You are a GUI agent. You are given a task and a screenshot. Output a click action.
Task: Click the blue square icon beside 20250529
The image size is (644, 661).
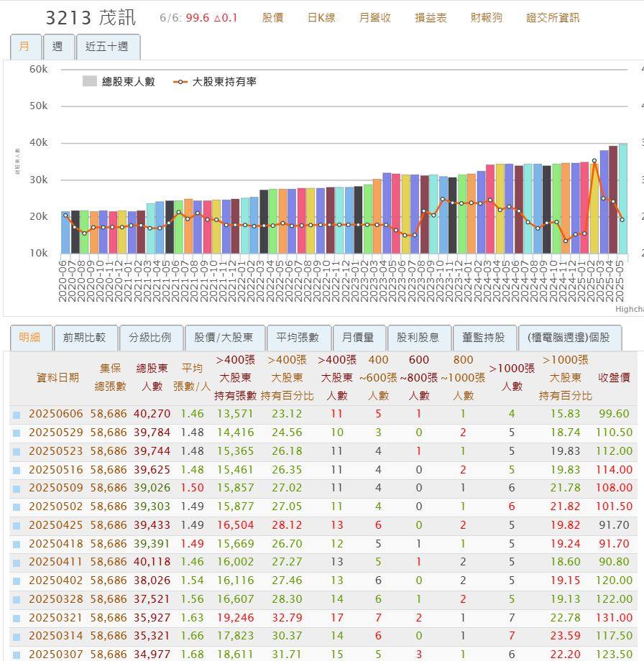click(17, 433)
